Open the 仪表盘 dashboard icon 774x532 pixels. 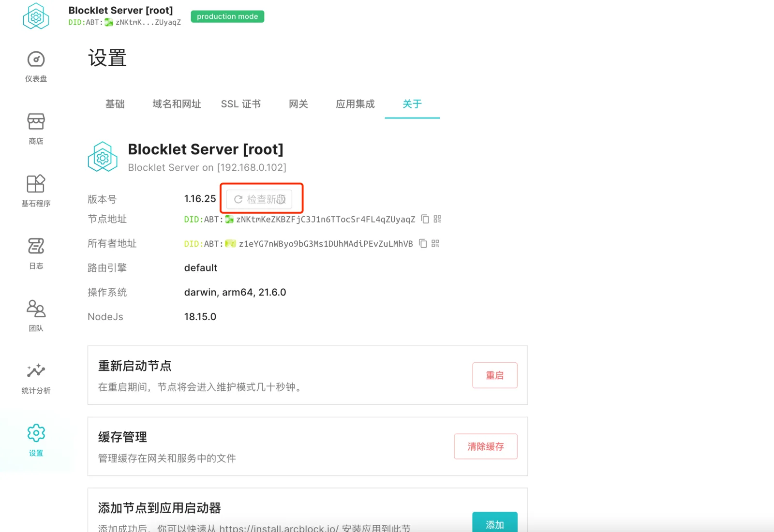coord(36,59)
